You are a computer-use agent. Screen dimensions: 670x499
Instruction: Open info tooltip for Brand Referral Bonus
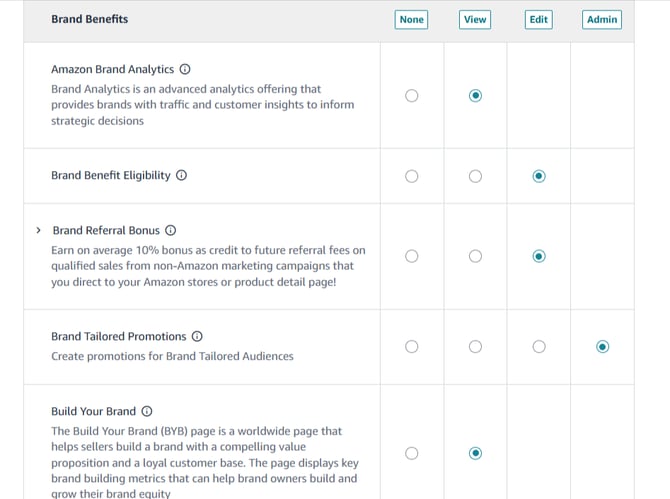170,230
